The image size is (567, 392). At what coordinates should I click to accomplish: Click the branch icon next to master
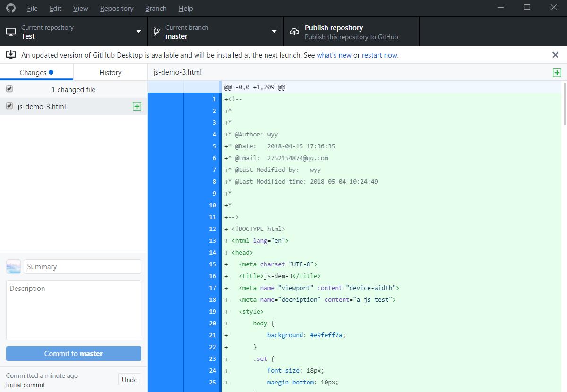(x=156, y=32)
